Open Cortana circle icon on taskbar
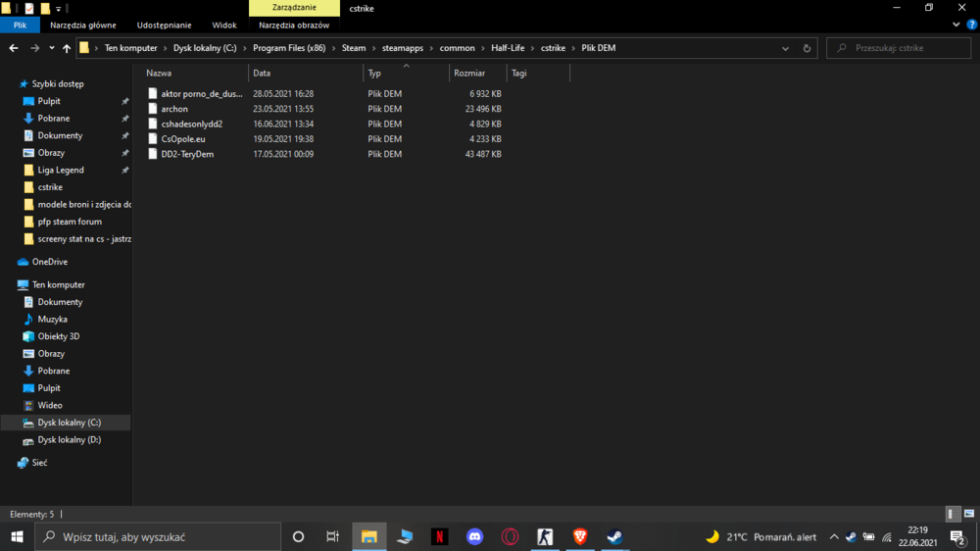Viewport: 980px width, 551px height. point(298,536)
